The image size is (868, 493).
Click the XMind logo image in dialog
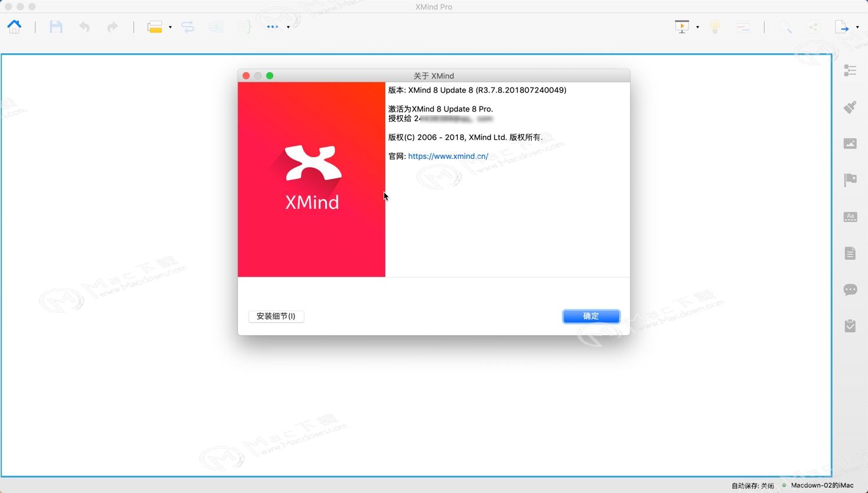point(312,179)
